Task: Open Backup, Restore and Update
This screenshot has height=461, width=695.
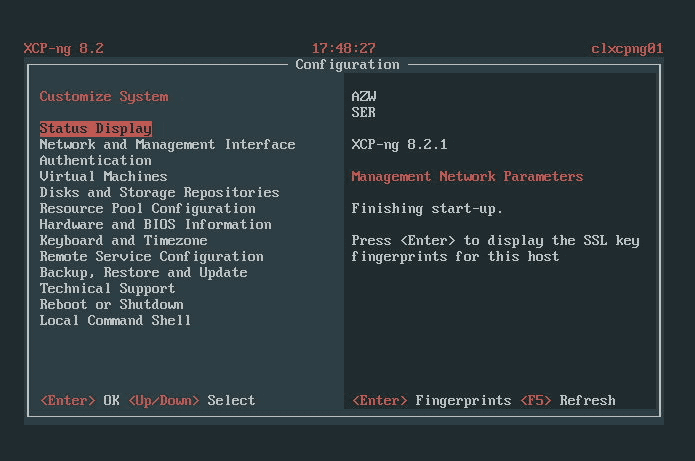Action: [x=143, y=273]
